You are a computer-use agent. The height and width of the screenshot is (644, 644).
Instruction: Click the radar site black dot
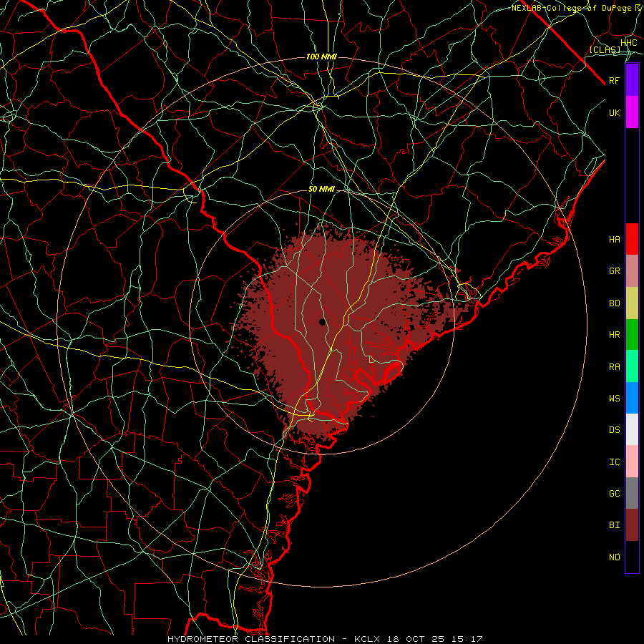(323, 321)
